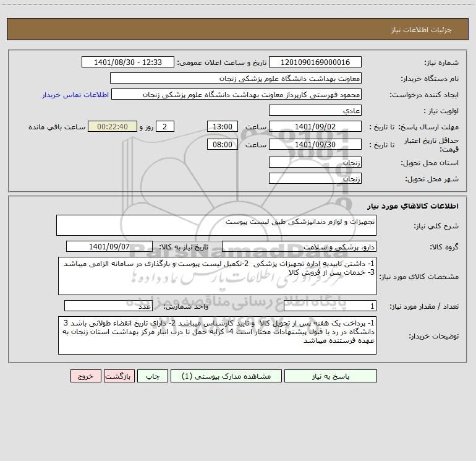Select the need number field 1201090169000016
Image resolution: width=476 pixels, height=461 pixels.
pyautogui.click(x=315, y=62)
